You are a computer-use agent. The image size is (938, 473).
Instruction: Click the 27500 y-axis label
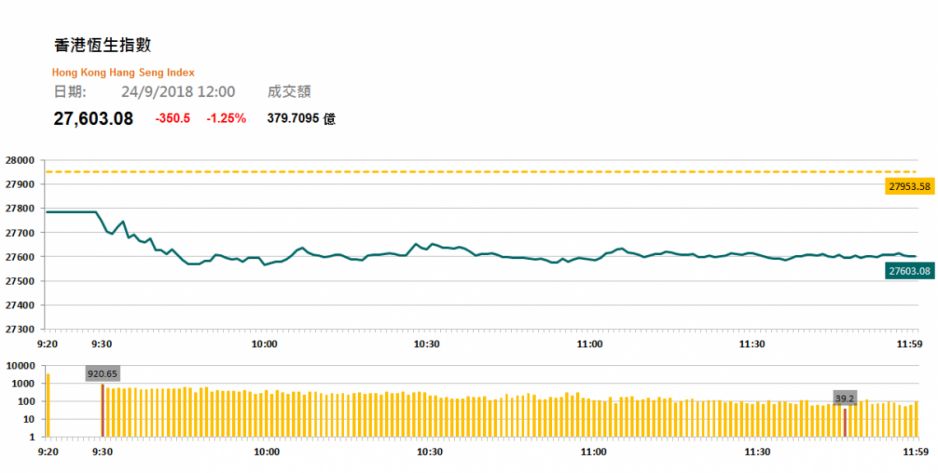pyautogui.click(x=21, y=281)
